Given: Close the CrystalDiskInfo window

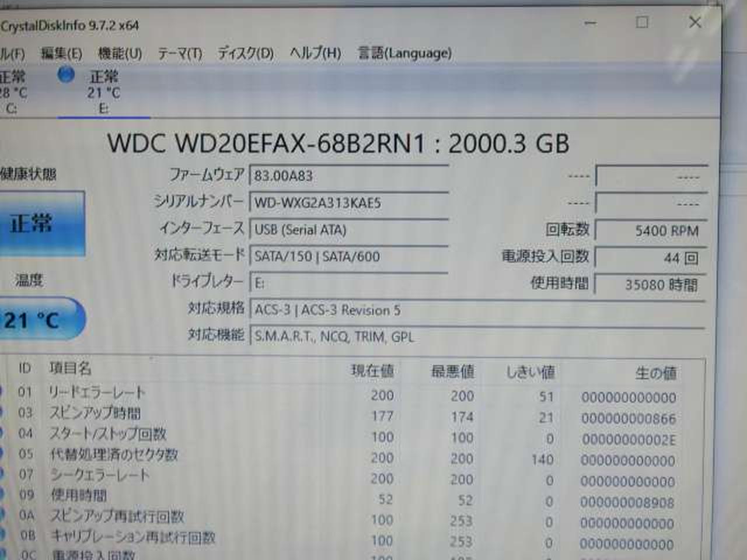Looking at the screenshot, I should click(x=694, y=22).
